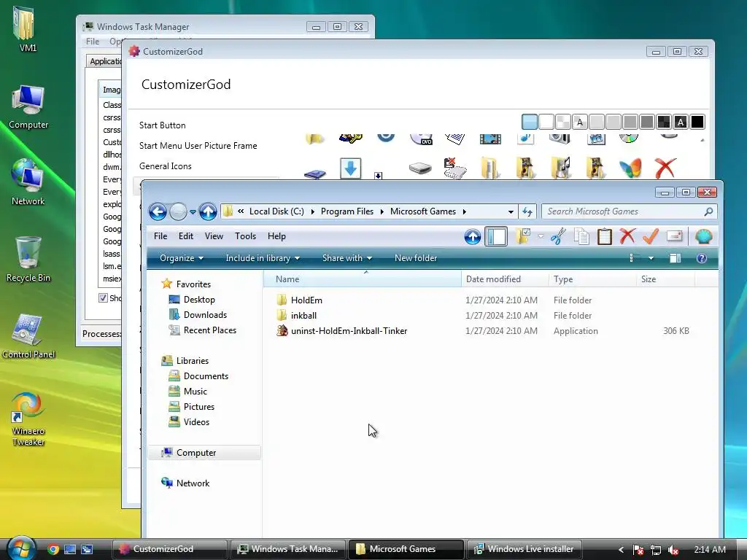This screenshot has height=560, width=747.
Task: Pick the light blue background swatch in CustomizerGod
Action: 530,122
